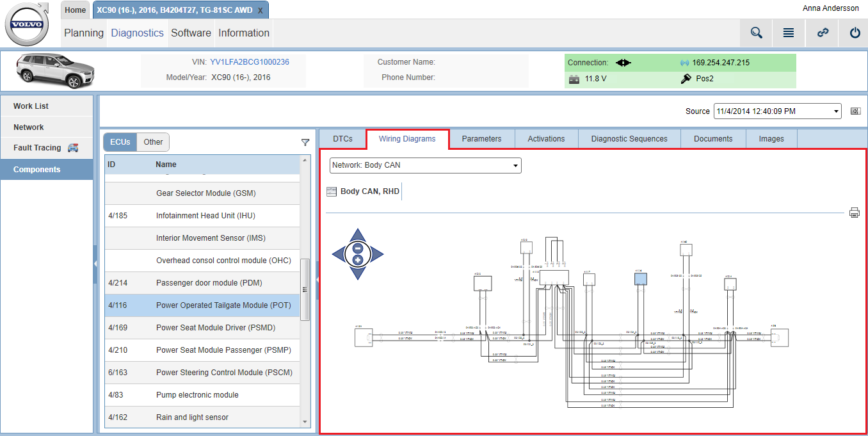The width and height of the screenshot is (868, 436).
Task: Pan wiring diagram right arrow
Action: point(376,254)
